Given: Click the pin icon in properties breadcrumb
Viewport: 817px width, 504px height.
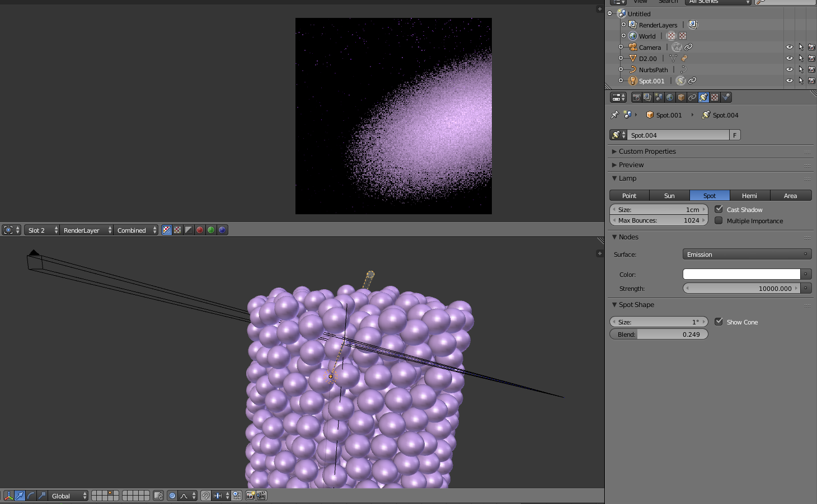Looking at the screenshot, I should [614, 115].
